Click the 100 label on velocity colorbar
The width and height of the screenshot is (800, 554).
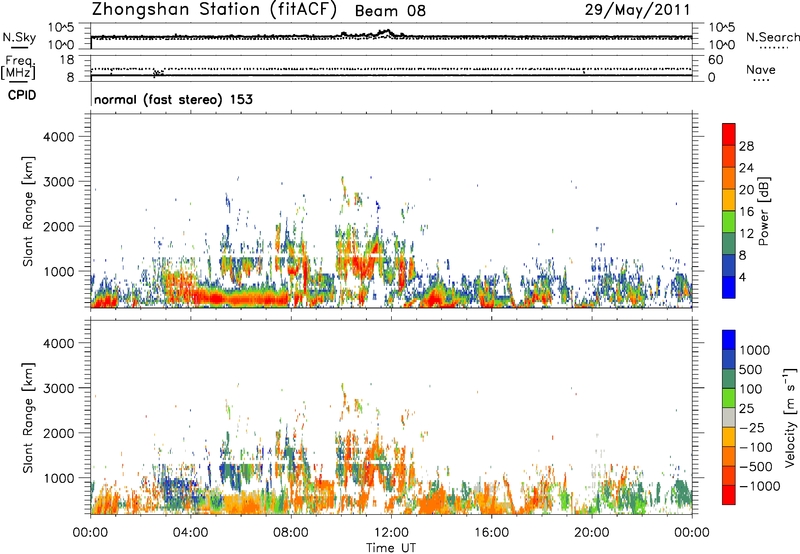point(751,389)
